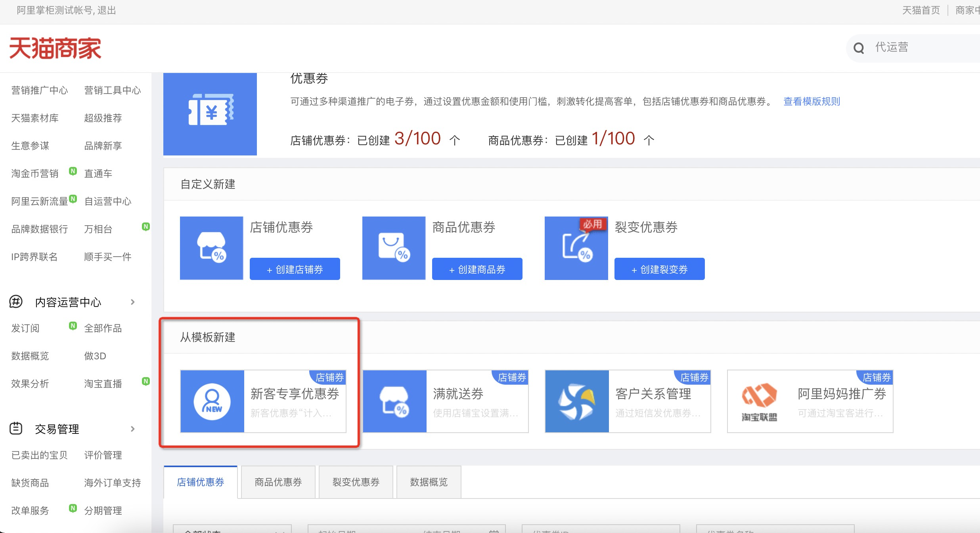Open 分期管理 in the sidebar
The image size is (980, 533).
(103, 511)
